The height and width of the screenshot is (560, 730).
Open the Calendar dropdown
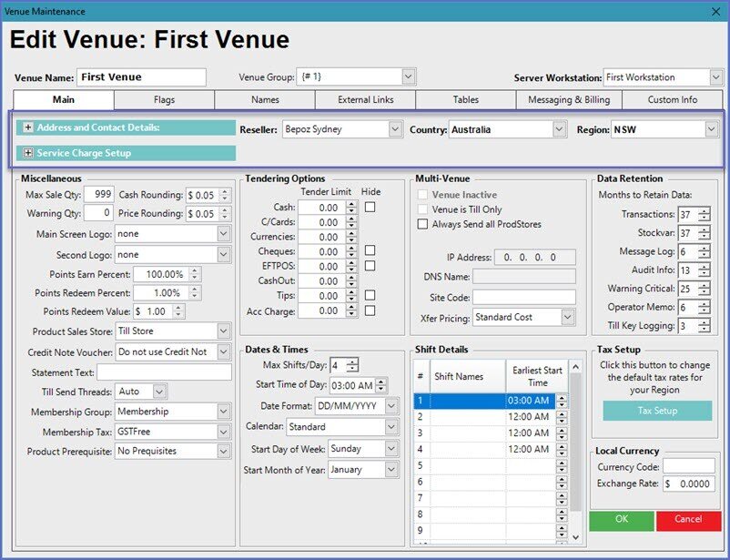pos(390,426)
